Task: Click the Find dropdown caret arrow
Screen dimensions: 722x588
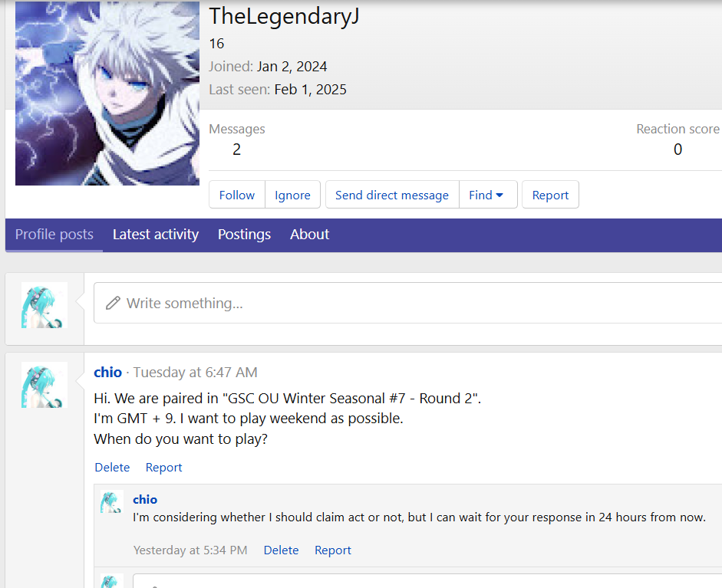Action: click(499, 195)
